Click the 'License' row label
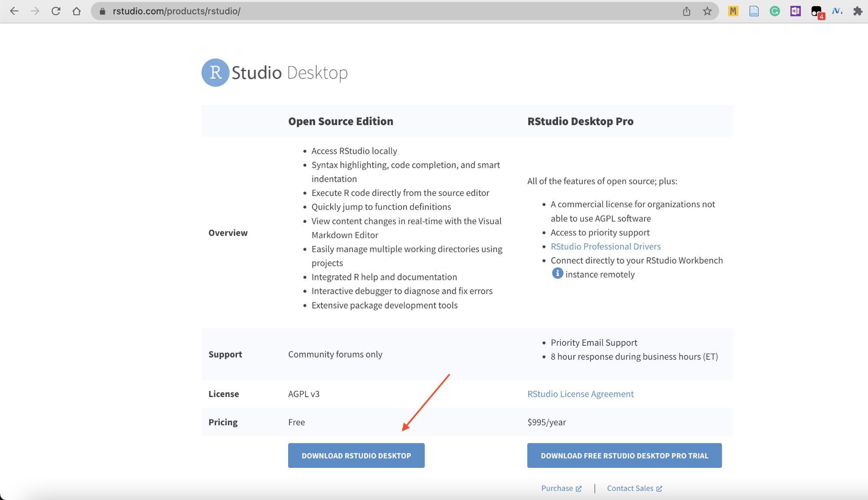 [x=224, y=394]
